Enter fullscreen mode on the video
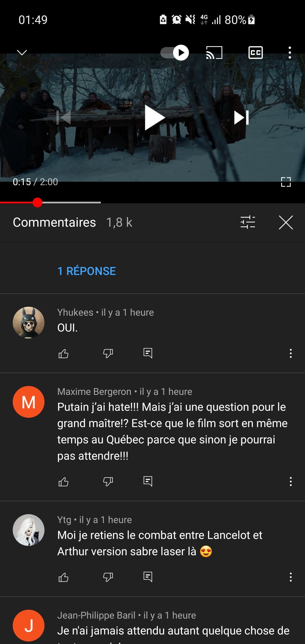The height and width of the screenshot is (644, 305). (x=286, y=182)
